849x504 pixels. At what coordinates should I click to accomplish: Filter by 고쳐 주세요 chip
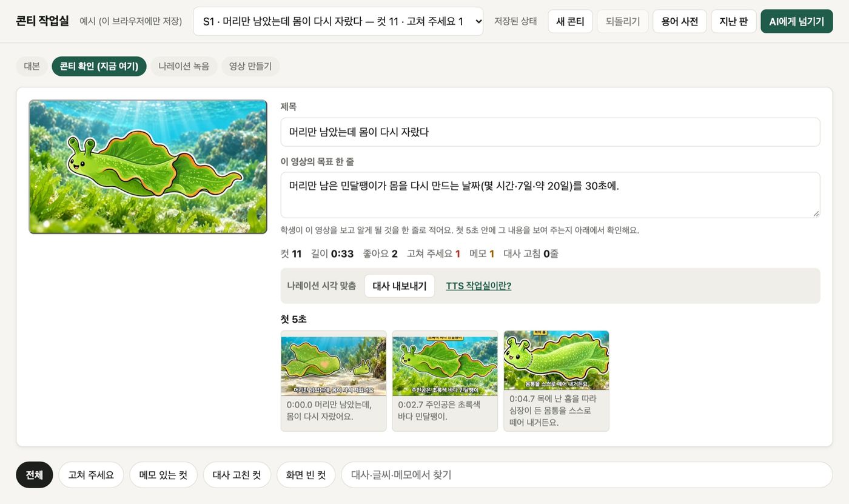(x=91, y=475)
